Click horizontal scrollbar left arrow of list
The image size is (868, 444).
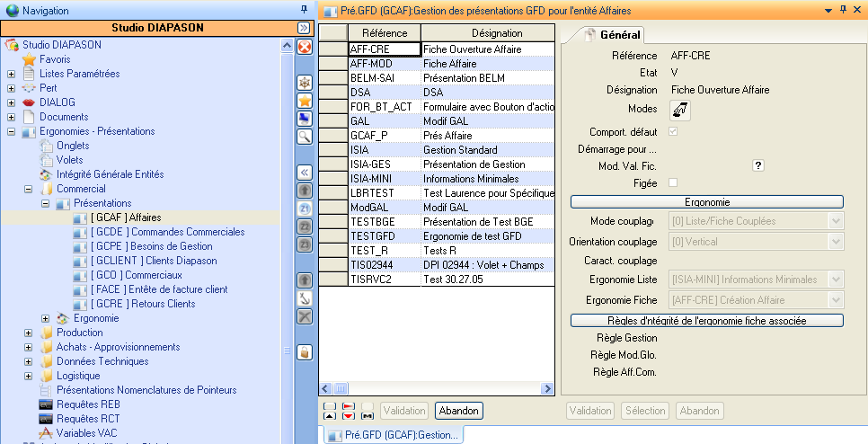[x=325, y=388]
